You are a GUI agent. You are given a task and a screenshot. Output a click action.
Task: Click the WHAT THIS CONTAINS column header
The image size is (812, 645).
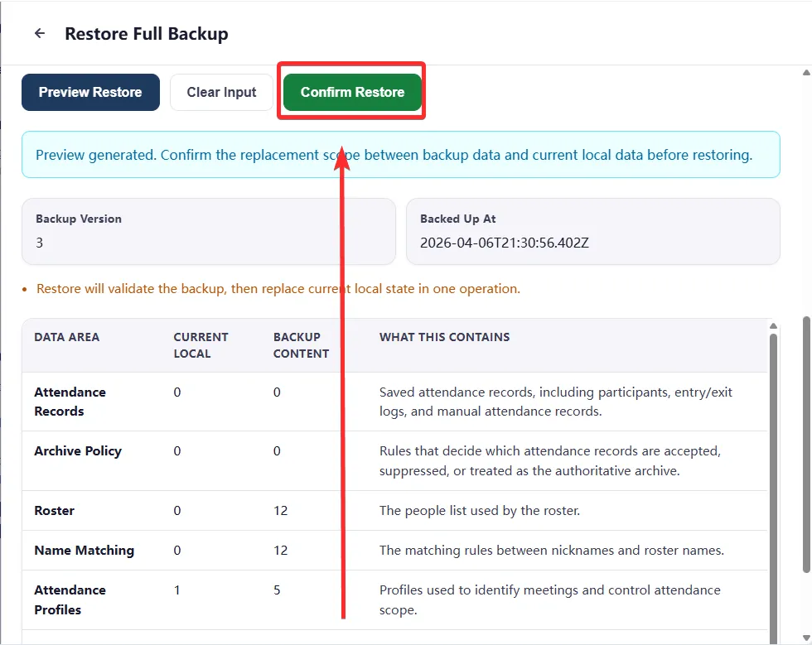click(x=444, y=337)
